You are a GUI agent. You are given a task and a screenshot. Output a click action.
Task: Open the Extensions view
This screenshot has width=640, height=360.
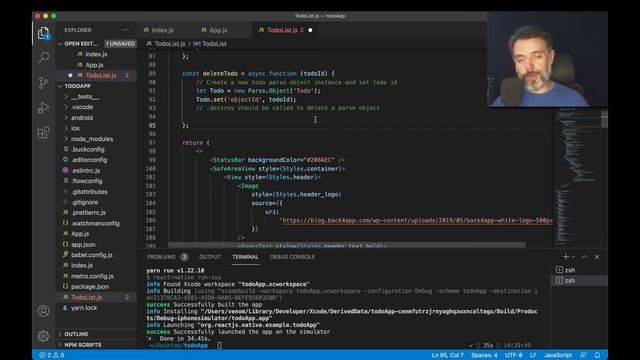click(x=43, y=133)
